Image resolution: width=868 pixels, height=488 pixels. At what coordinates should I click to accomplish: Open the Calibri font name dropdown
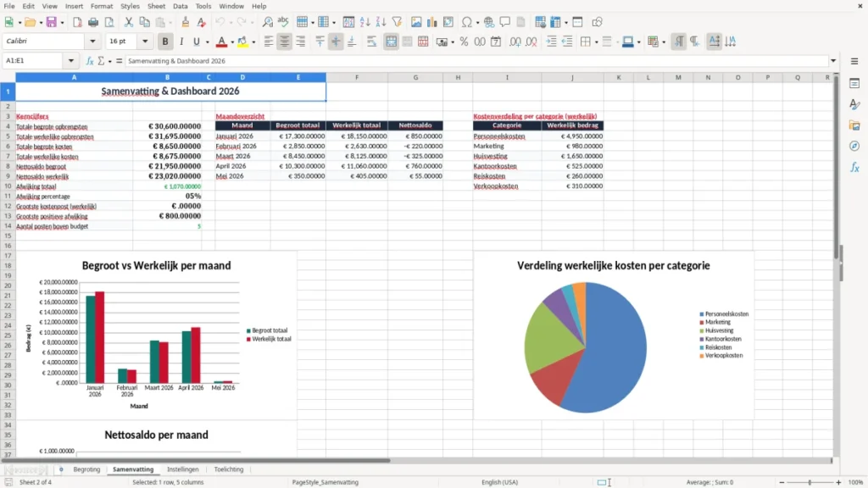[92, 41]
